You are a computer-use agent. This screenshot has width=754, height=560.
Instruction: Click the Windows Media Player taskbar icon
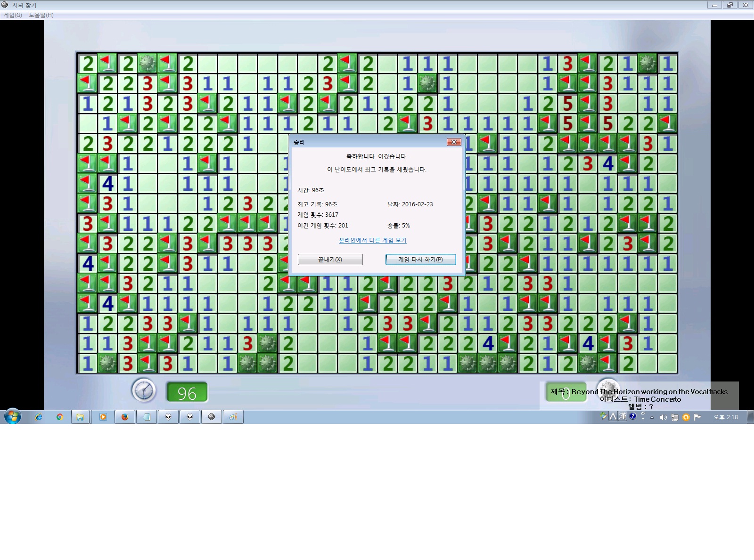[103, 417]
